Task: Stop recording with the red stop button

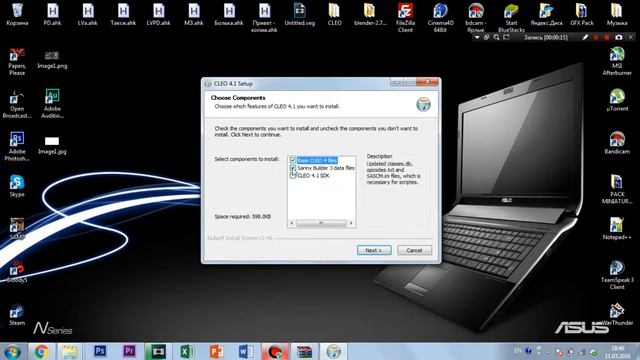Action: coord(607,37)
